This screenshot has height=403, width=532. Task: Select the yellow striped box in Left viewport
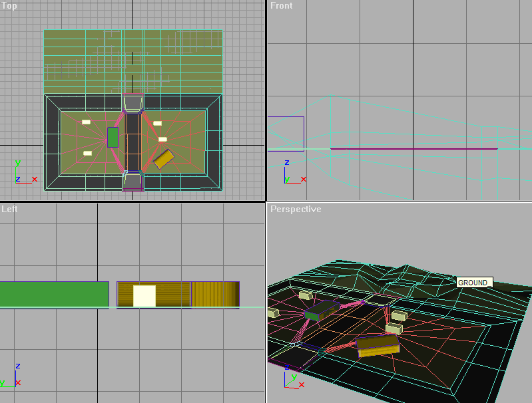pyautogui.click(x=214, y=294)
